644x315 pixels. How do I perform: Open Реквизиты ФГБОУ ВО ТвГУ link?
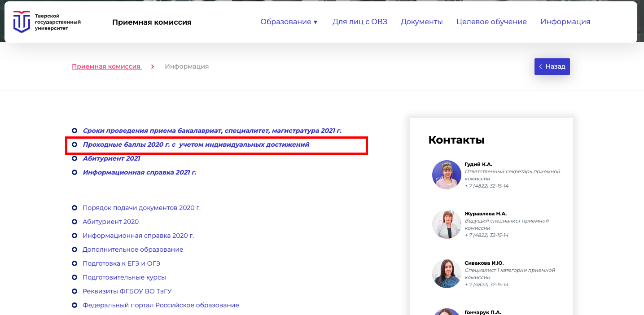tap(127, 291)
